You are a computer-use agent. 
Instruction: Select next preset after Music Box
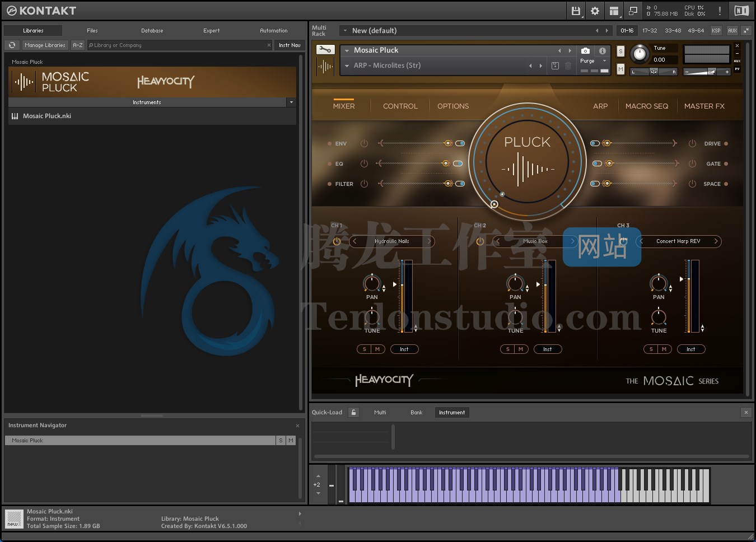pyautogui.click(x=572, y=241)
